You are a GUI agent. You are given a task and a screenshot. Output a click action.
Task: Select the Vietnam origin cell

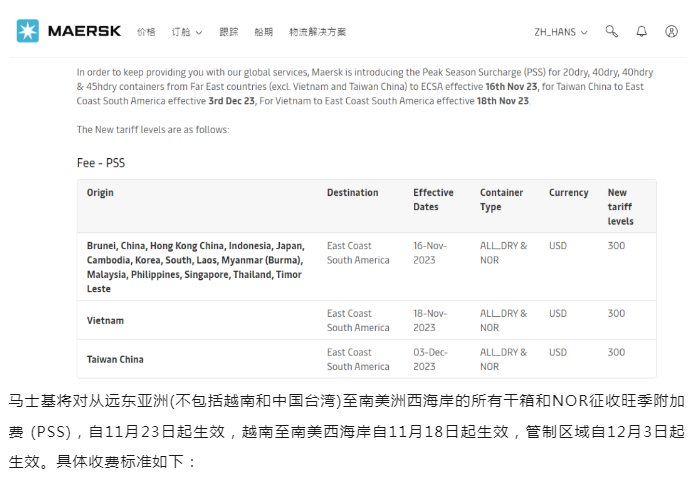coord(105,321)
